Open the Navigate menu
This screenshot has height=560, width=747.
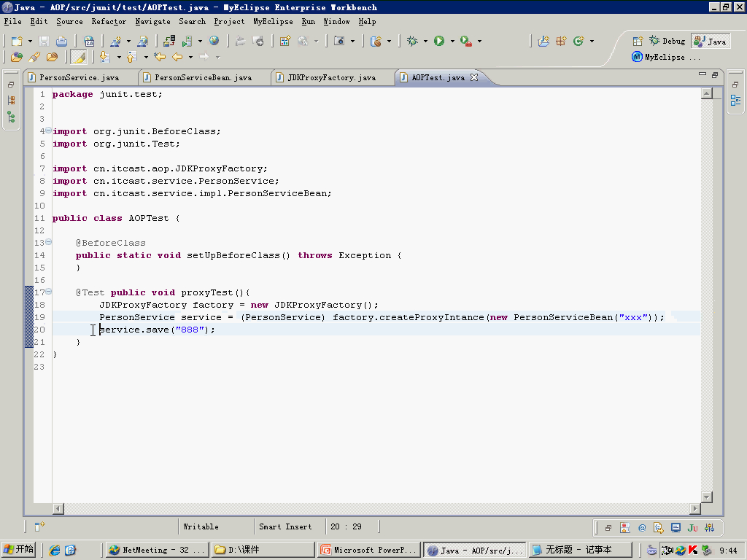(x=153, y=21)
